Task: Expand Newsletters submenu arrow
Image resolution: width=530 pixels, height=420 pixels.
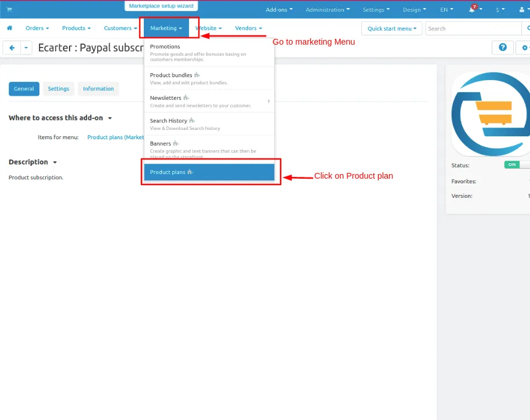Action: pos(268,101)
